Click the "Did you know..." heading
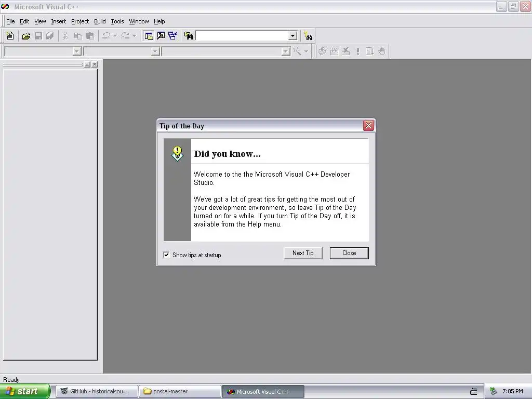Image resolution: width=532 pixels, height=399 pixels. (228, 154)
